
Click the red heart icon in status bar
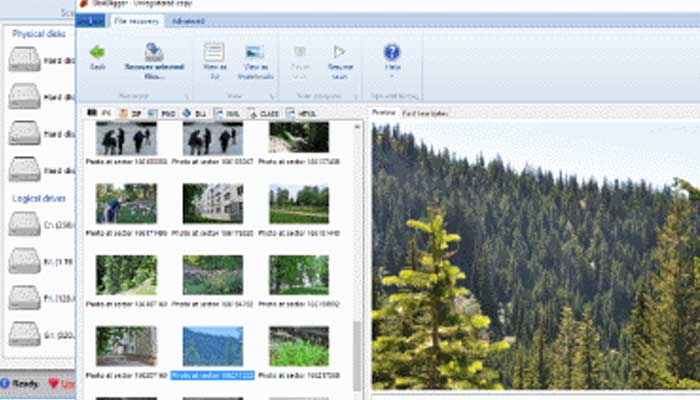click(x=54, y=383)
